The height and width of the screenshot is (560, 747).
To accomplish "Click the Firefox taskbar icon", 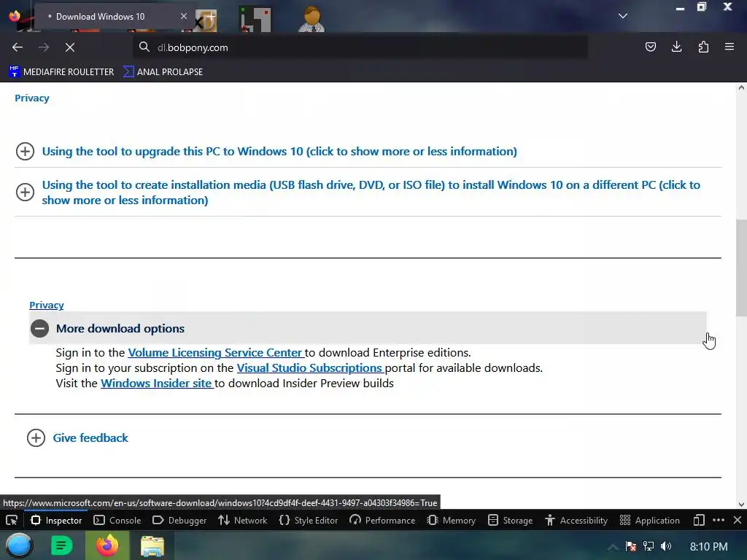I will click(107, 545).
